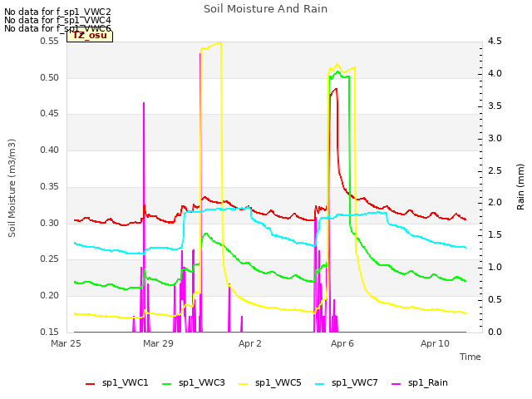This screenshot has width=532, height=399.
Task: Click the 'No data for f_sp1_VWC2' message
Action: click(57, 12)
